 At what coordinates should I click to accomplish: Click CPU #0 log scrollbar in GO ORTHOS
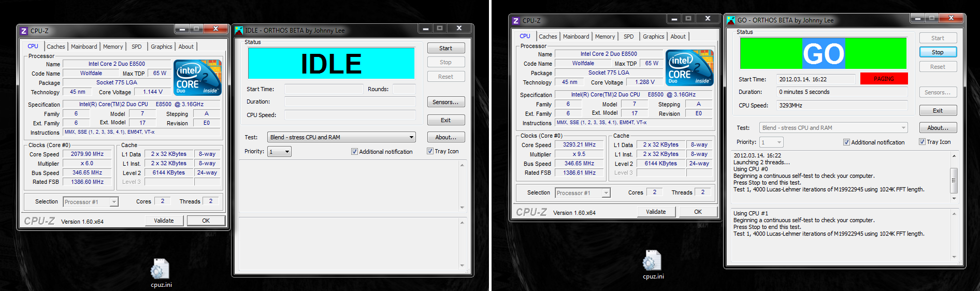tap(954, 177)
